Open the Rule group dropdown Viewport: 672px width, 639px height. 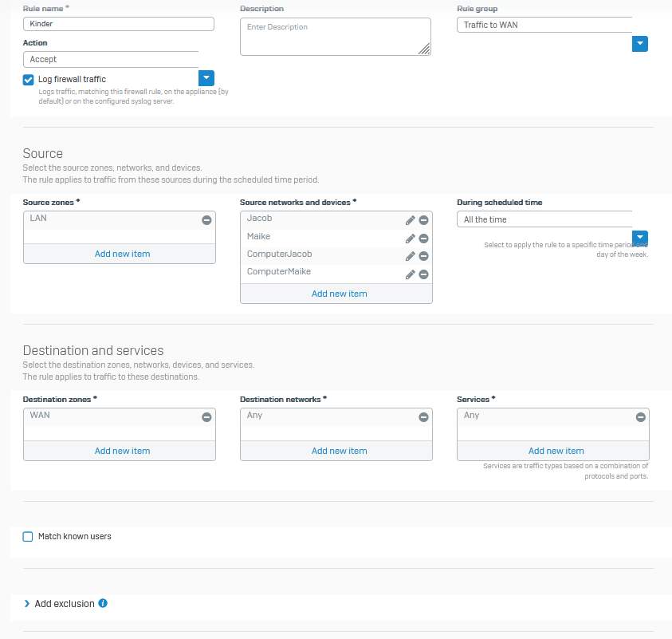(x=639, y=44)
